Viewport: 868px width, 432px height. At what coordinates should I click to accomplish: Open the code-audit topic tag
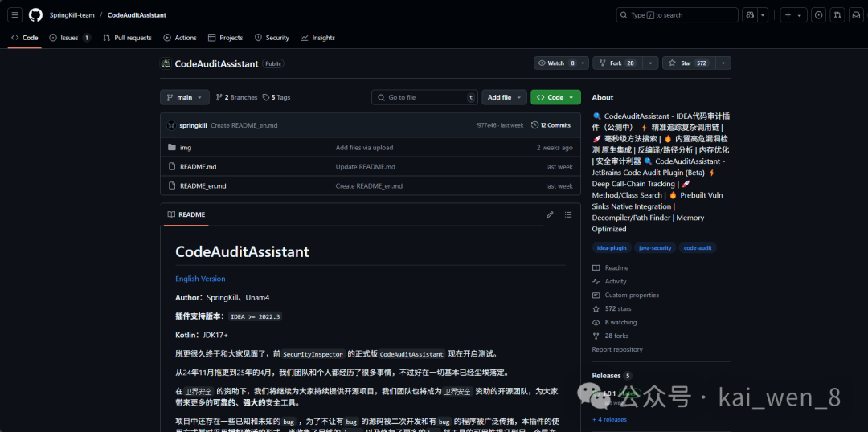[x=698, y=248]
